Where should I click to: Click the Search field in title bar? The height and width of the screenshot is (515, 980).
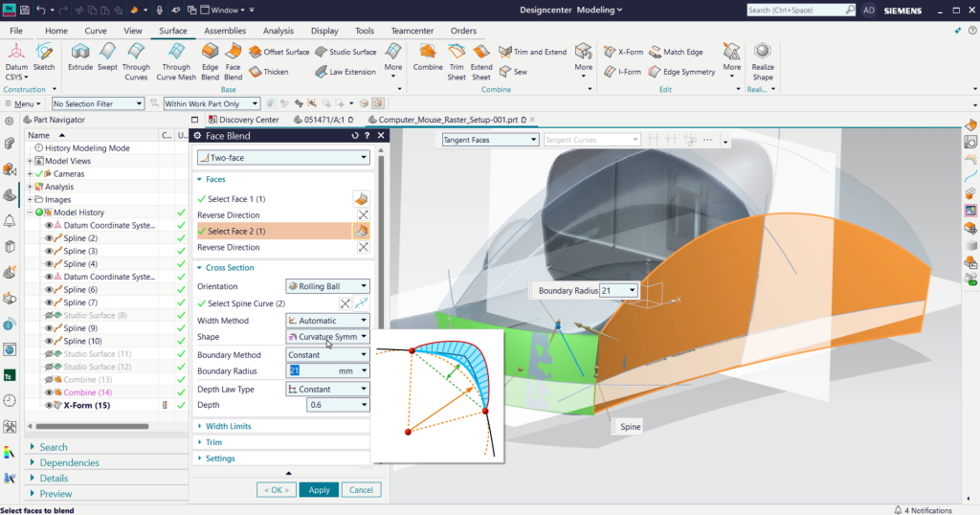[801, 10]
